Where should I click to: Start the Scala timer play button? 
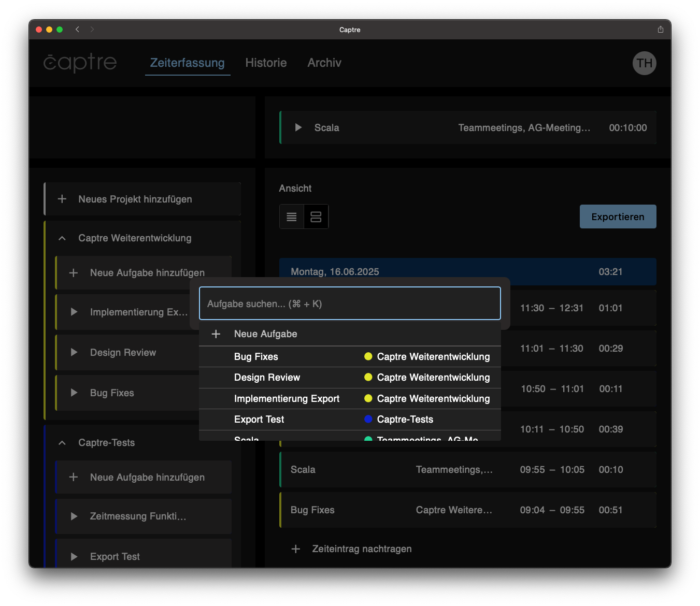coord(298,127)
